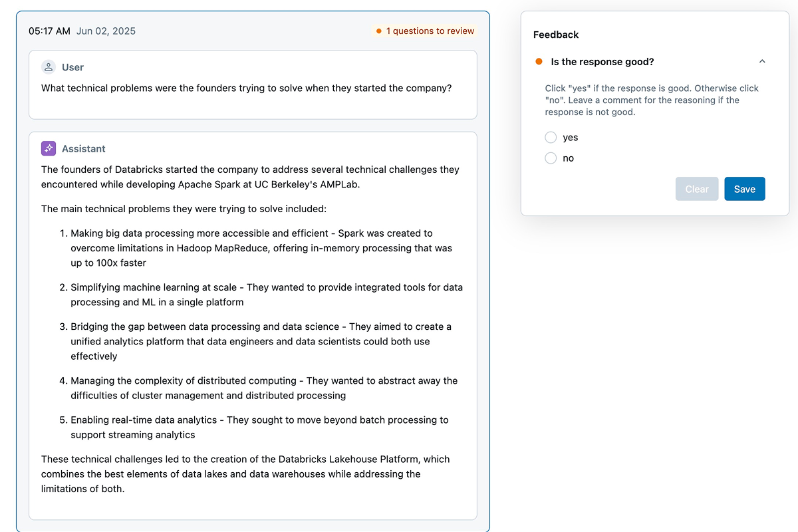
Task: Click the Save button
Action: click(744, 189)
